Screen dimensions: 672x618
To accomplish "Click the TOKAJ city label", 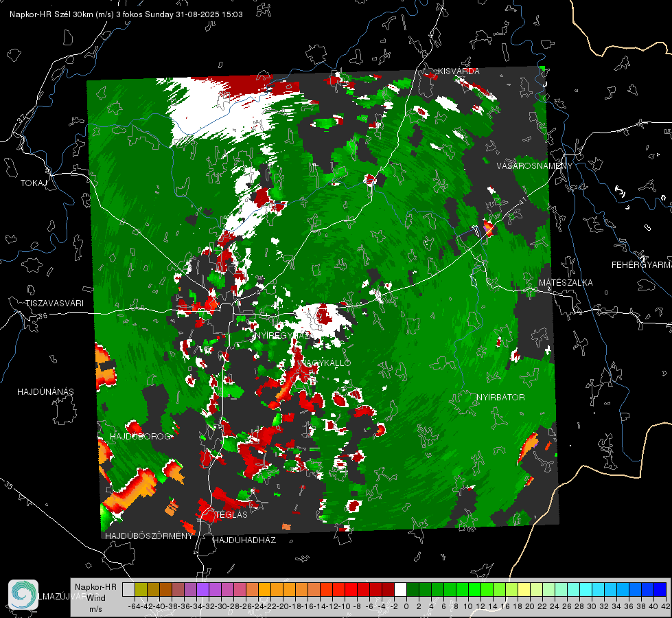I will pos(34,183).
